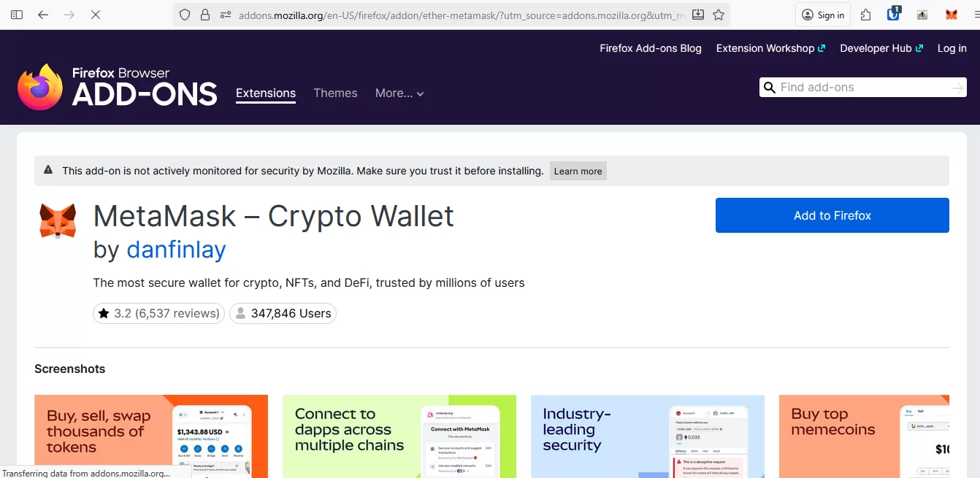Open the permissions icon beside the padlock
Screen dimensions: 980x478
[x=224, y=14]
